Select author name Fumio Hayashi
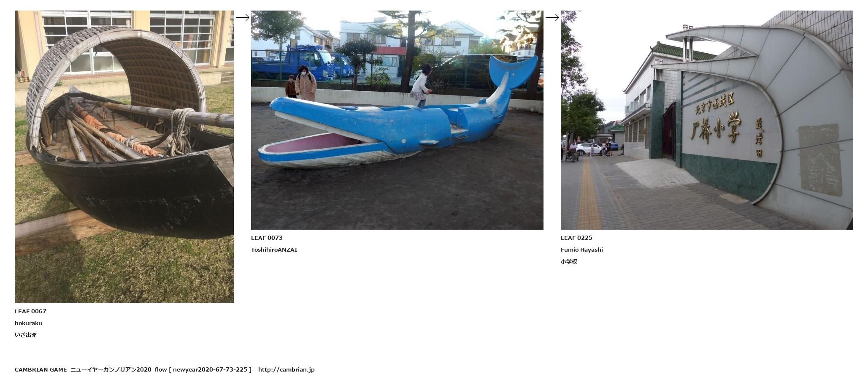Screen dimensions: 868x380 (x=582, y=250)
